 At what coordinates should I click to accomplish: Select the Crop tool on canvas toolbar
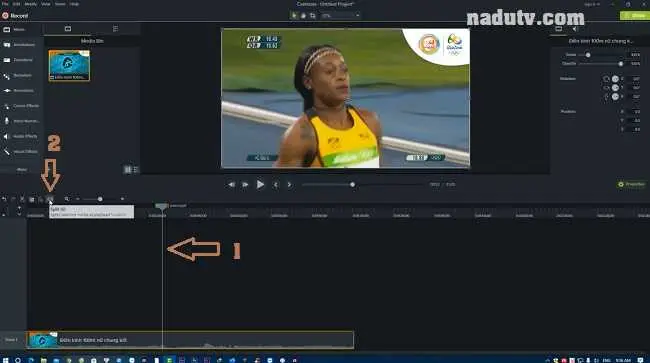pos(313,15)
